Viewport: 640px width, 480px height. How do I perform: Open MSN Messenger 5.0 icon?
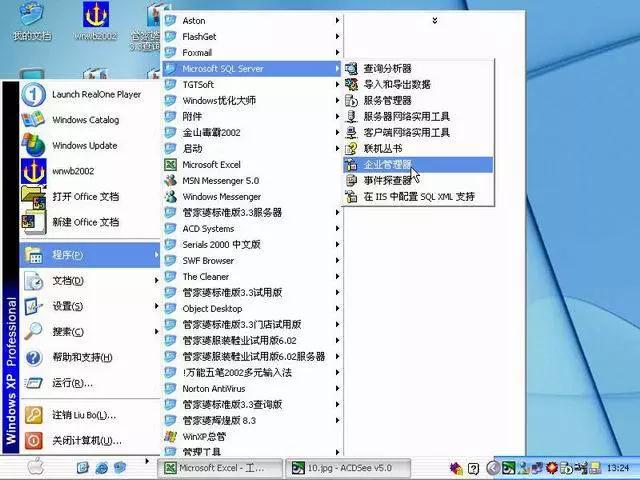pos(170,180)
